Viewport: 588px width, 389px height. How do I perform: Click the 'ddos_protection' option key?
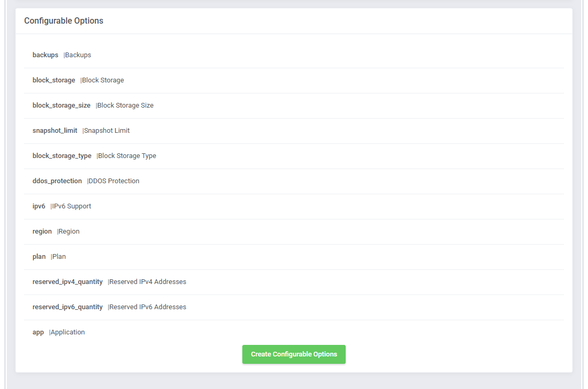pos(57,181)
